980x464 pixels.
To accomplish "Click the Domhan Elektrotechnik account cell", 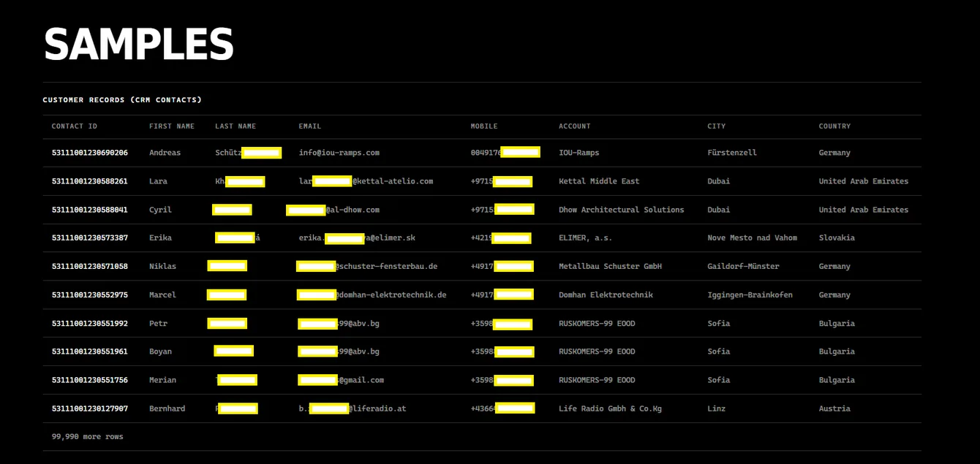I will tap(606, 295).
